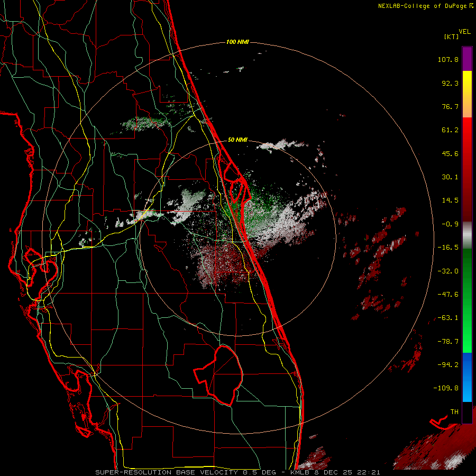The height and width of the screenshot is (476, 476).
Task: Click the 92.3 legend value
Action: coord(450,83)
